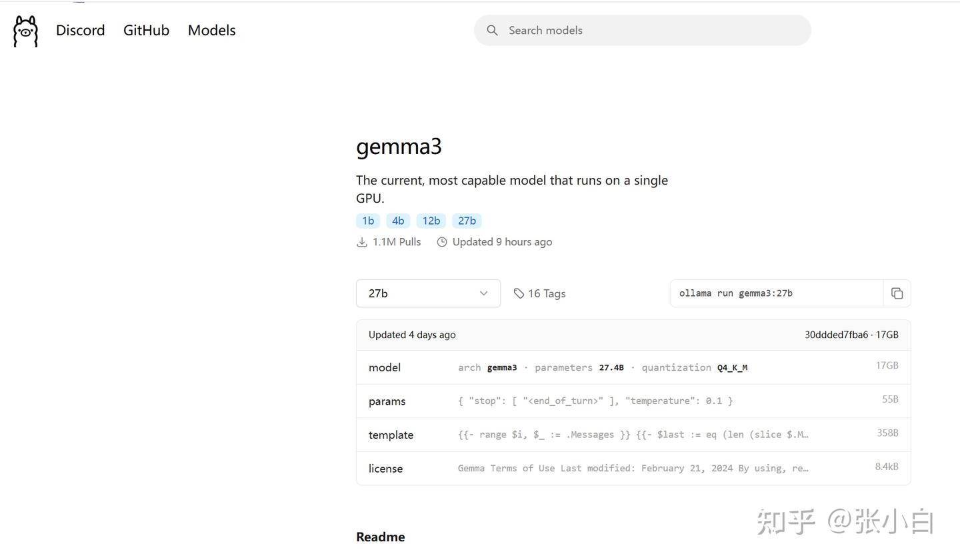960x560 pixels.
Task: Click the chevron in the tag selector
Action: coord(483,293)
